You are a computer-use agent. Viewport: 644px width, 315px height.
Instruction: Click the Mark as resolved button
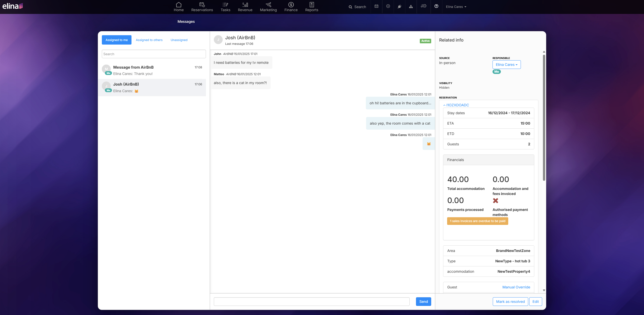[510, 302]
